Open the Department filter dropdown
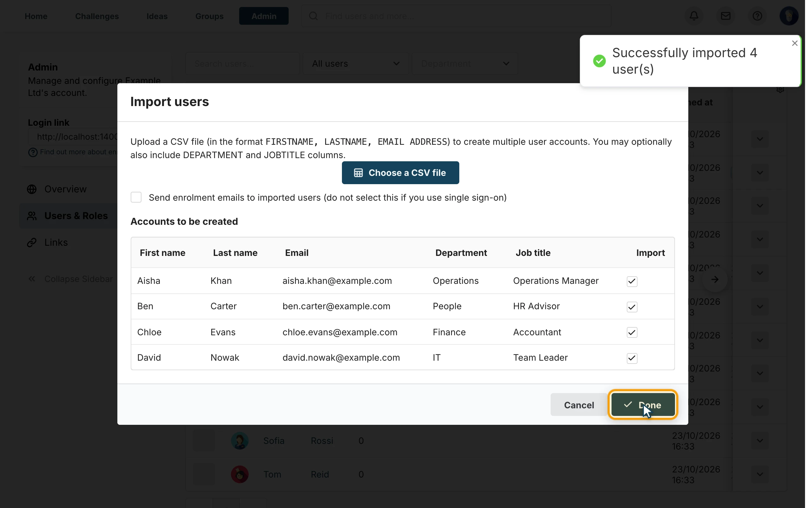 pos(465,63)
